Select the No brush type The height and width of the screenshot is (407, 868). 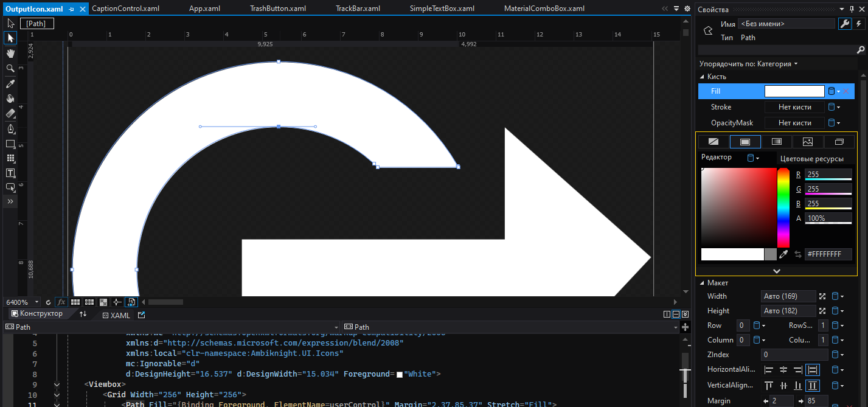pos(713,142)
